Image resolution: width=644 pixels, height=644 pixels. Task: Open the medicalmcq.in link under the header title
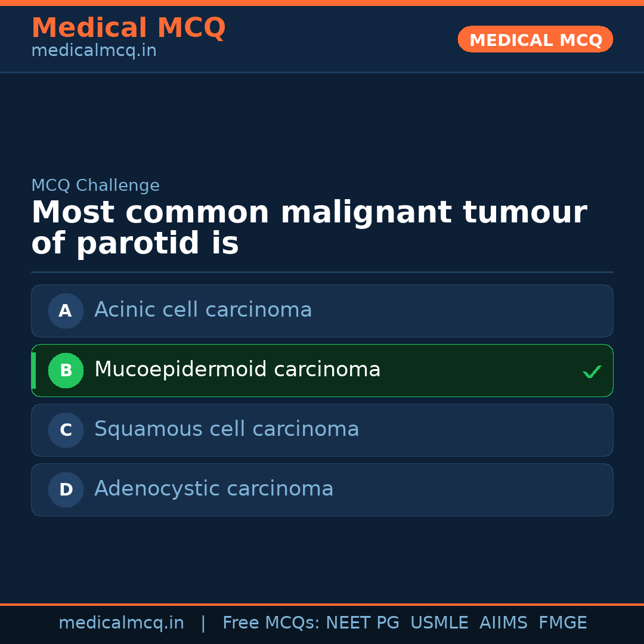pyautogui.click(x=94, y=51)
